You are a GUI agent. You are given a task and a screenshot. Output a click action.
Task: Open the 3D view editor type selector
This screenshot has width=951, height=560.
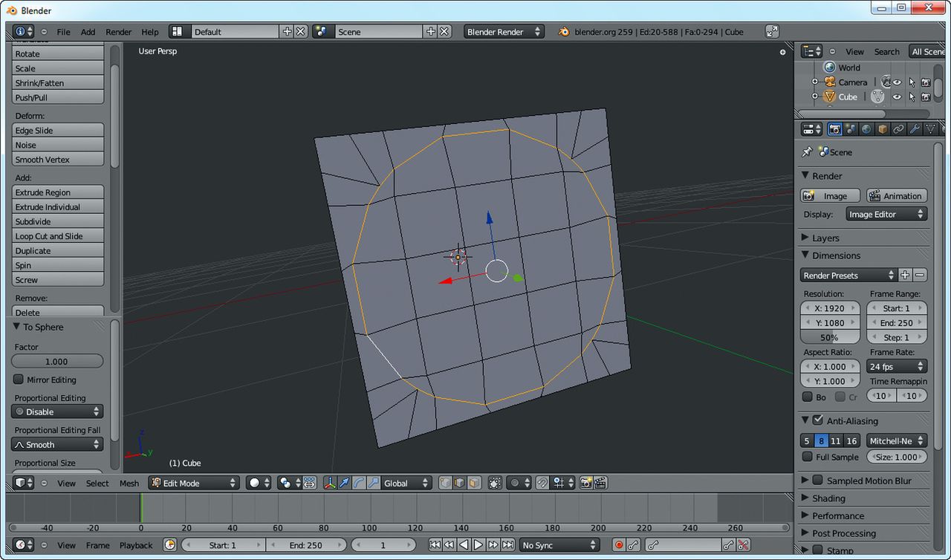click(24, 483)
